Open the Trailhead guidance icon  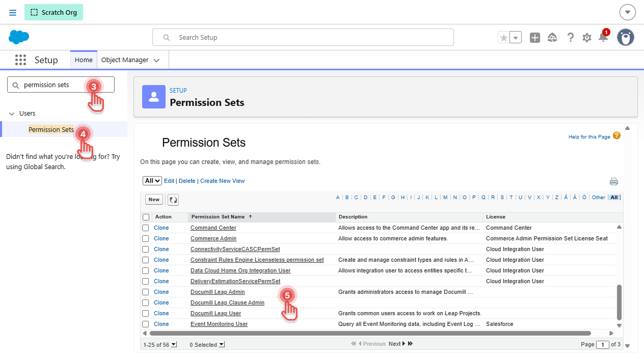(552, 38)
